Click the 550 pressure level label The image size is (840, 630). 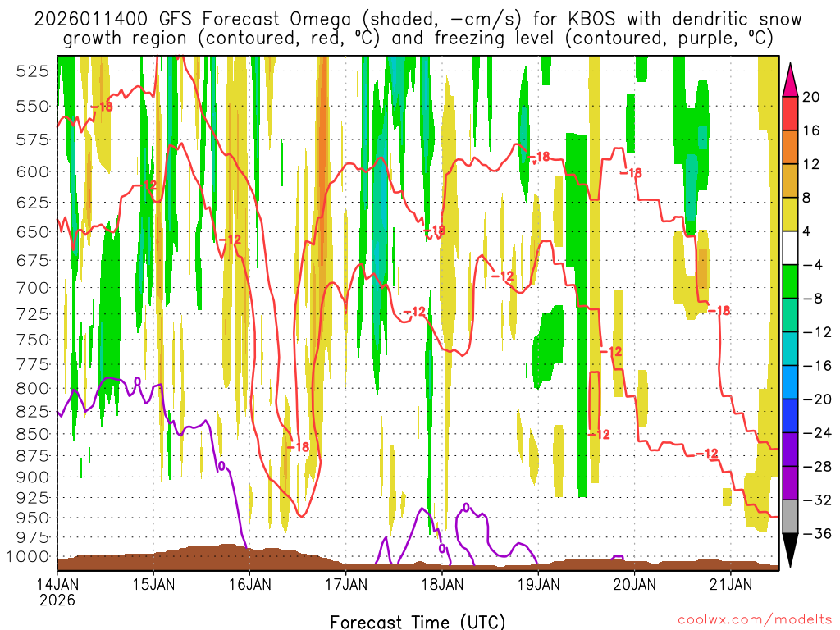33,106
